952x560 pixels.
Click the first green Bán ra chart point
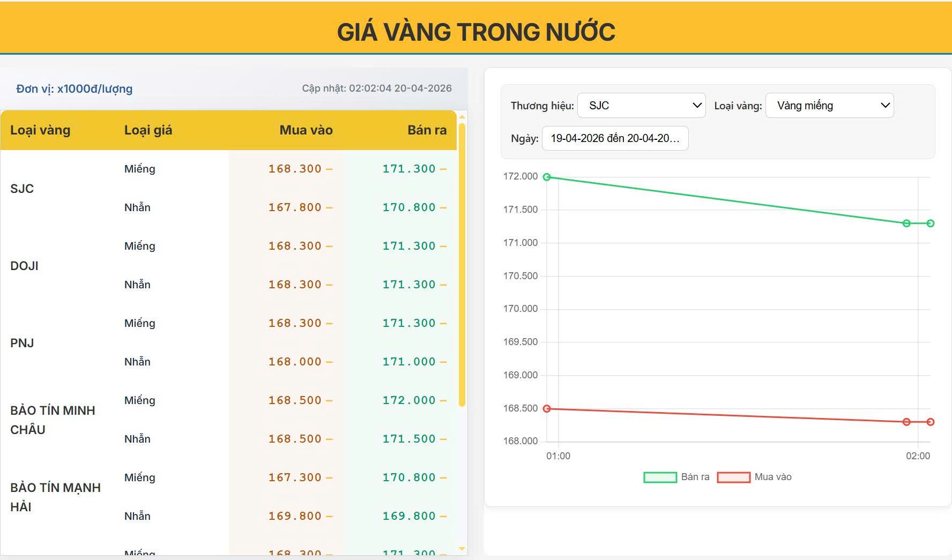(x=547, y=177)
